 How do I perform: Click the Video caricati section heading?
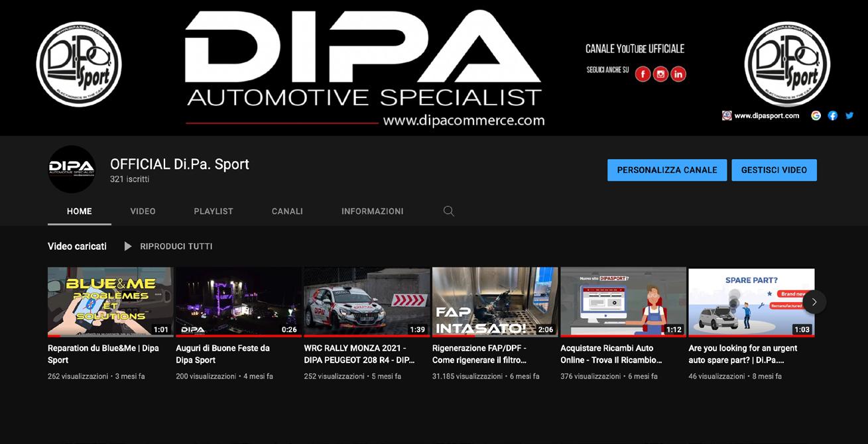[x=77, y=247]
